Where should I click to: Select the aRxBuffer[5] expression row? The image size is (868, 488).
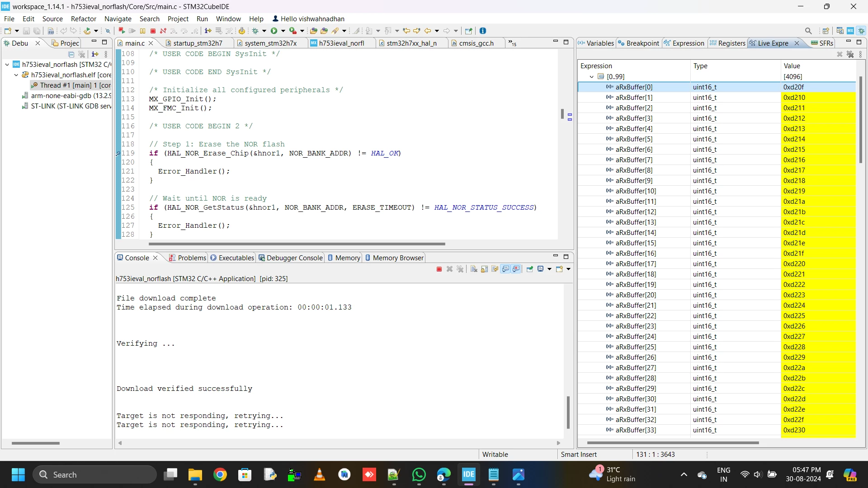coord(717,139)
